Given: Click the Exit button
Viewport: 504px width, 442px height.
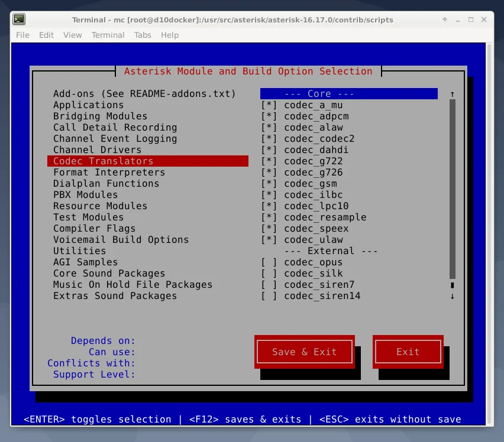Looking at the screenshot, I should pos(408,352).
